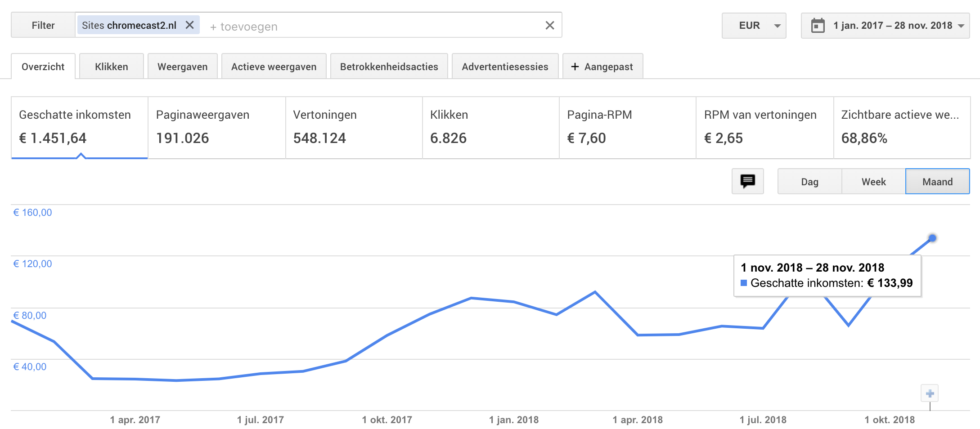Clear all filters with the X at the end of the filter bar
The width and height of the screenshot is (980, 429).
(549, 25)
